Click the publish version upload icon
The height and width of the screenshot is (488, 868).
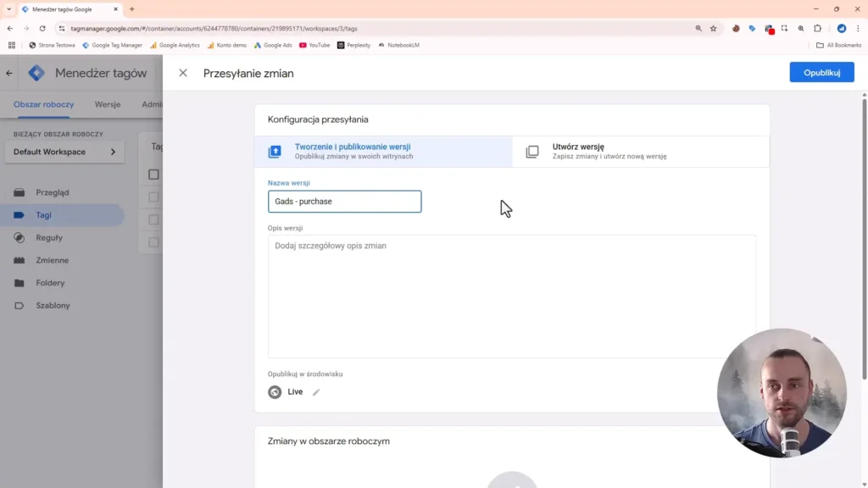(275, 152)
